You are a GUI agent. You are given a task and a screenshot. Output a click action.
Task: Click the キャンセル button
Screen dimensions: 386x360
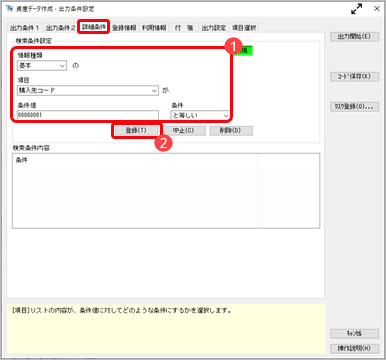pyautogui.click(x=354, y=333)
